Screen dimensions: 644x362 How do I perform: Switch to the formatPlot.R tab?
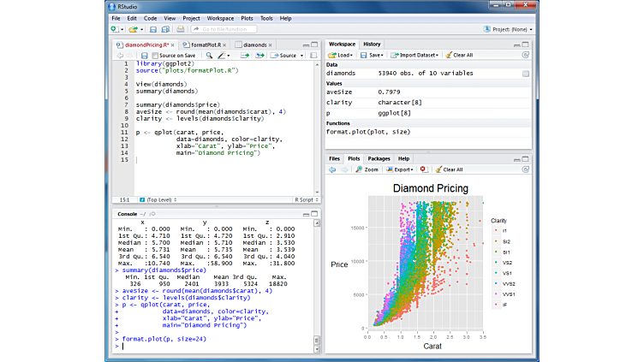206,44
